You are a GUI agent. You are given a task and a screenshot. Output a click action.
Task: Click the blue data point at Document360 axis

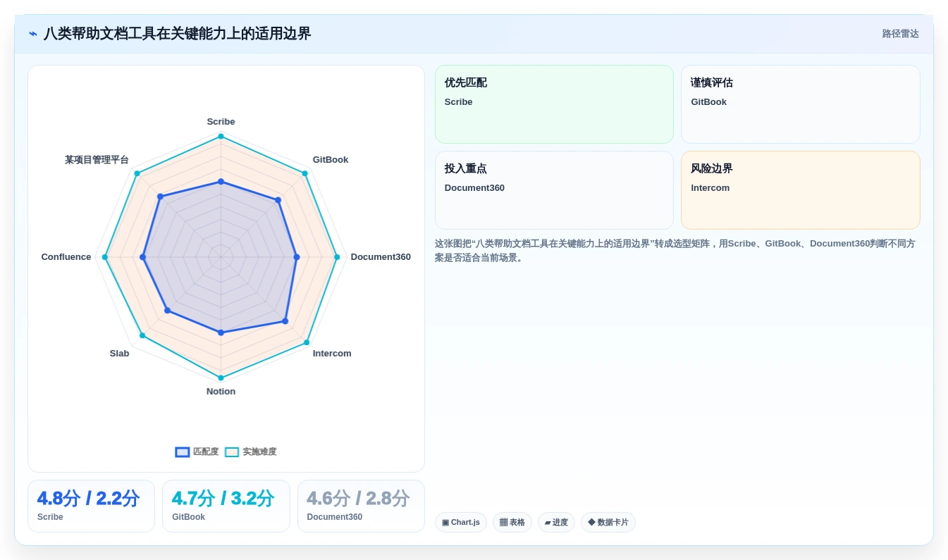tap(297, 257)
